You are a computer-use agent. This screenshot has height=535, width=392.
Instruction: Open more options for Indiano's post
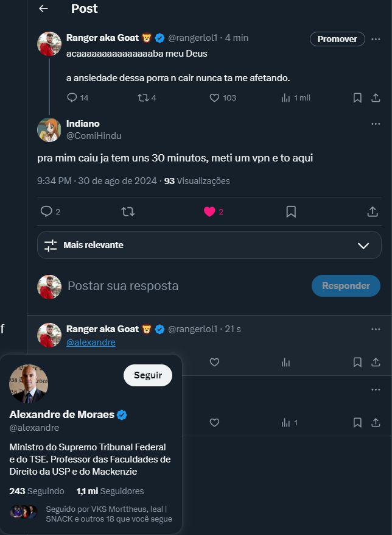376,124
